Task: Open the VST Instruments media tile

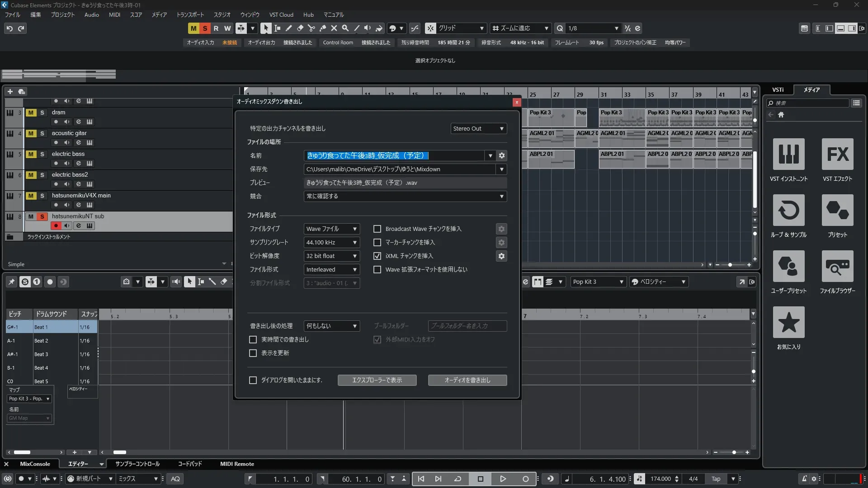Action: tap(788, 155)
